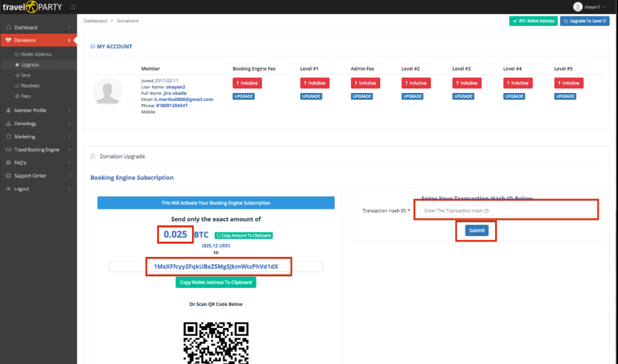Click UPGRADE under Booking Engine Fee
Viewport: 618px width, 364px height.
point(244,96)
